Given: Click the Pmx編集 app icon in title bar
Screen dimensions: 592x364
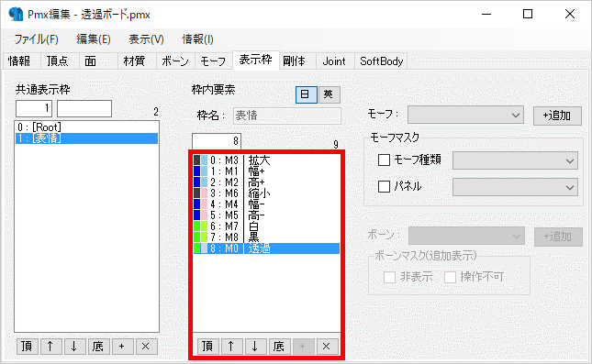Looking at the screenshot, I should click(16, 15).
